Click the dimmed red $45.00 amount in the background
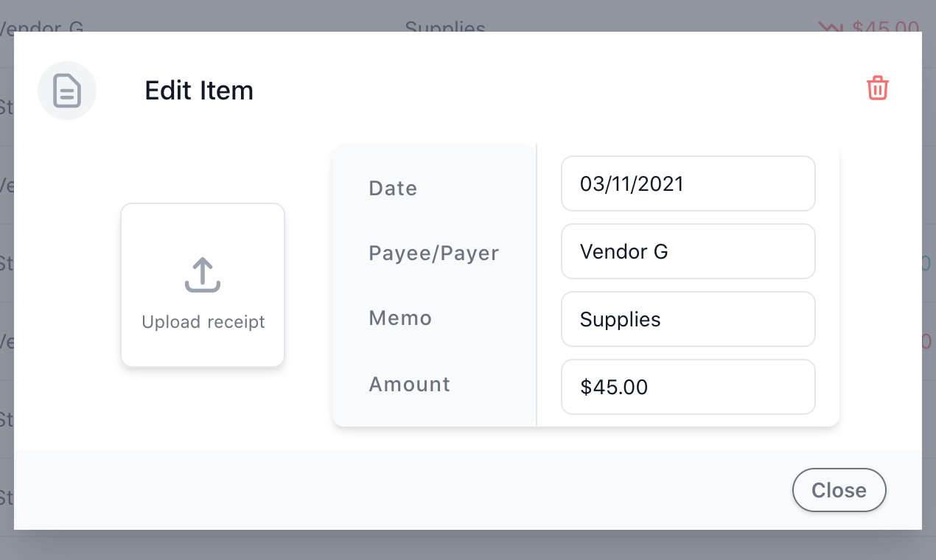 coord(886,27)
